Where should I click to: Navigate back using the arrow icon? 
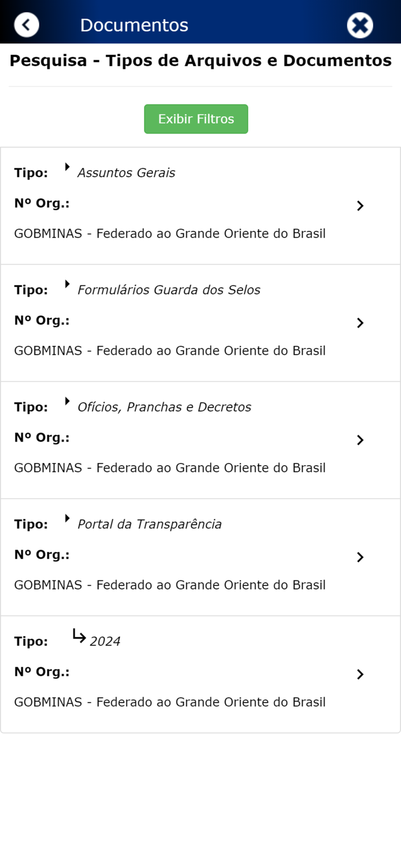[x=26, y=24]
